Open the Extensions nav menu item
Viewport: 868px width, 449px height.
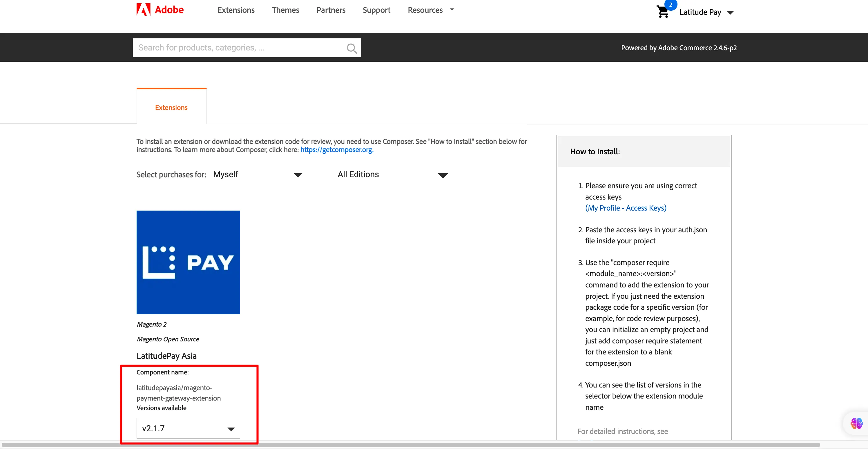coord(236,10)
